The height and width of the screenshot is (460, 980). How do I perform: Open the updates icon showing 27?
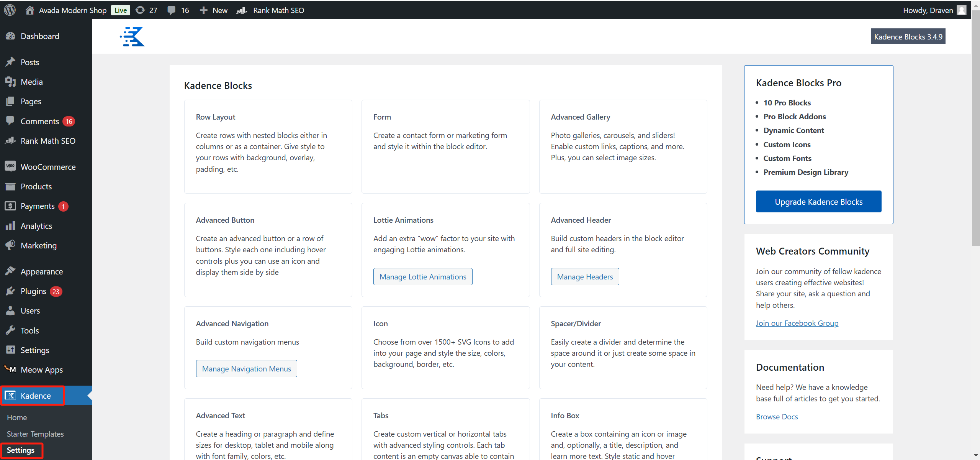pyautogui.click(x=141, y=10)
